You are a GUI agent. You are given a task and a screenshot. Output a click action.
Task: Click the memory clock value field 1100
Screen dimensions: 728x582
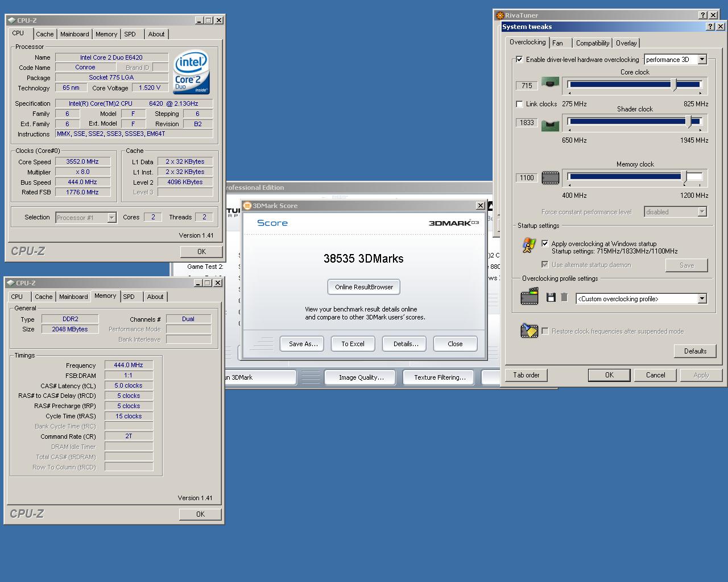click(527, 178)
